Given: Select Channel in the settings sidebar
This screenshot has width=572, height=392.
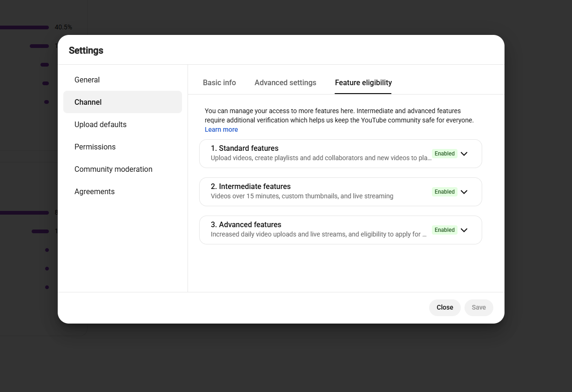Looking at the screenshot, I should click(x=122, y=102).
